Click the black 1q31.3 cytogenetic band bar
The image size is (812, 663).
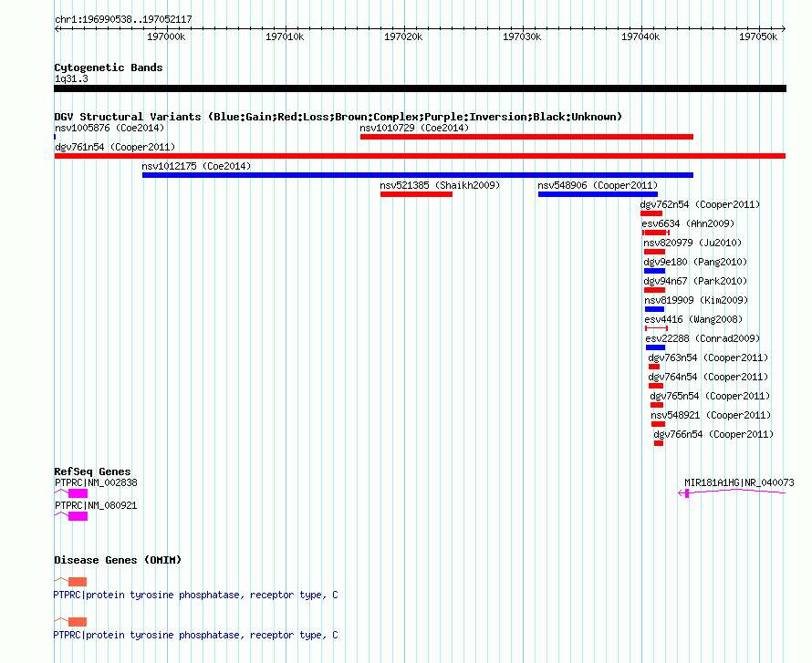click(x=420, y=88)
